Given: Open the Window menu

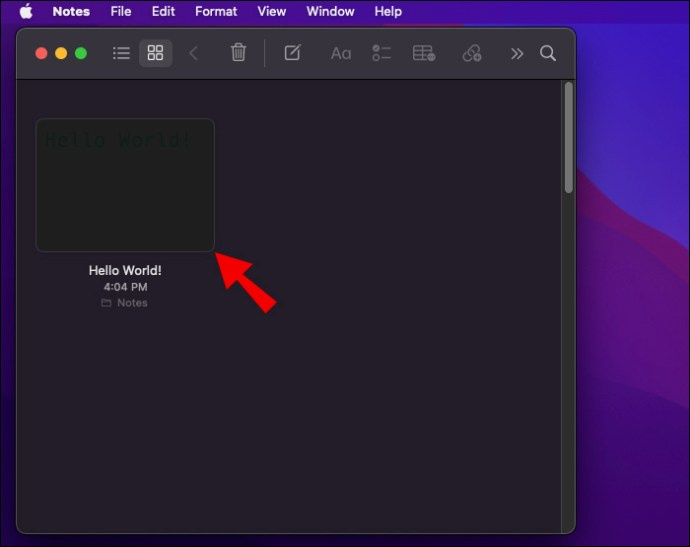Looking at the screenshot, I should 330,11.
